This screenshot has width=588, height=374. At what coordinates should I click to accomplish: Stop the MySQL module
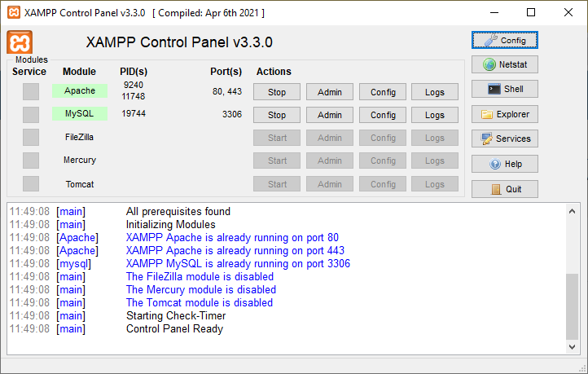click(x=277, y=115)
